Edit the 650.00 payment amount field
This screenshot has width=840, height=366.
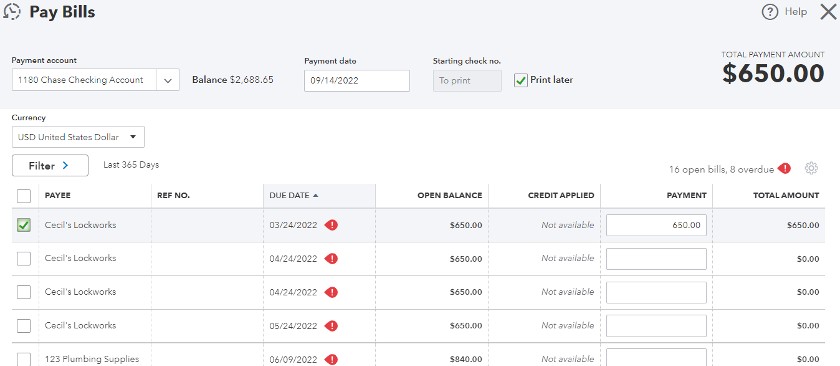pos(656,225)
